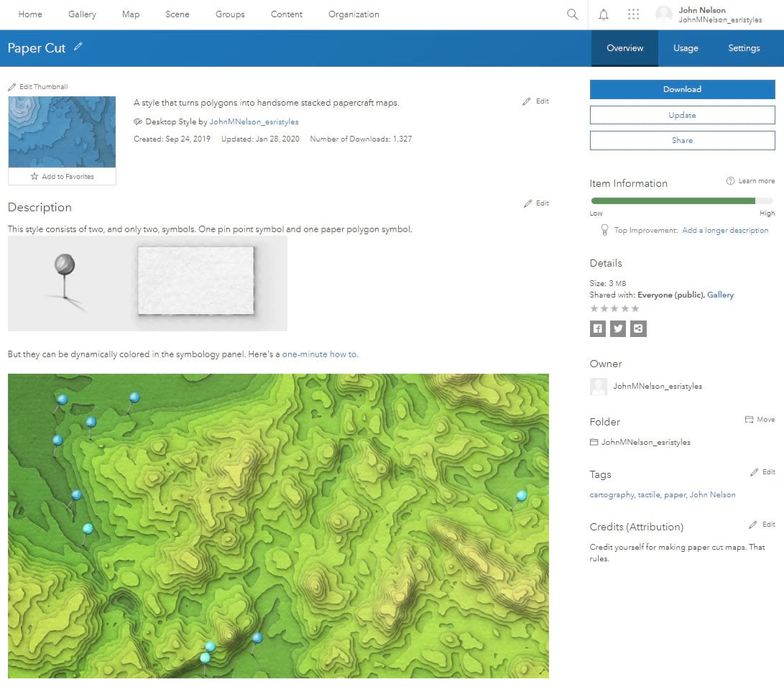This screenshot has width=784, height=687.
Task: Click the Paper Cut blue thumbnail image
Action: (x=62, y=132)
